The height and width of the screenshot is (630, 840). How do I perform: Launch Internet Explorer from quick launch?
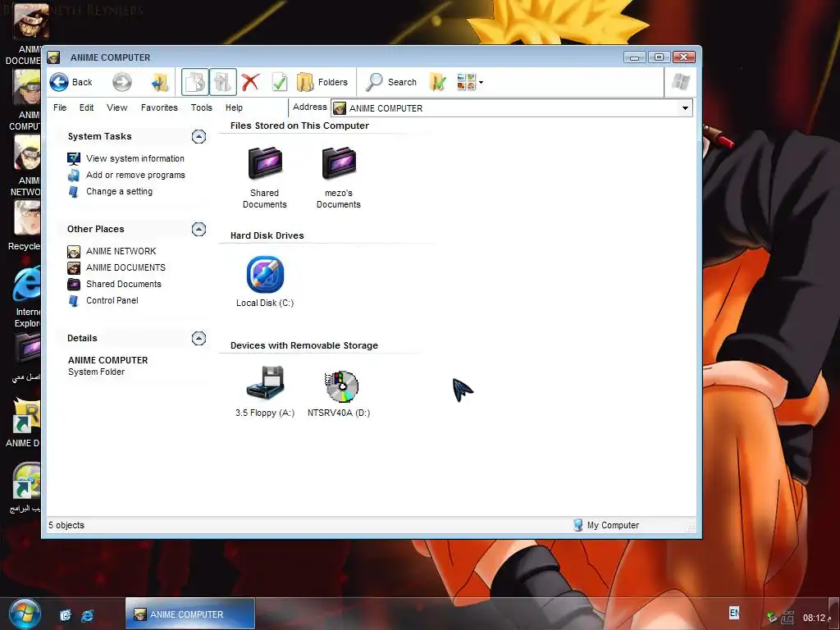[x=87, y=615]
